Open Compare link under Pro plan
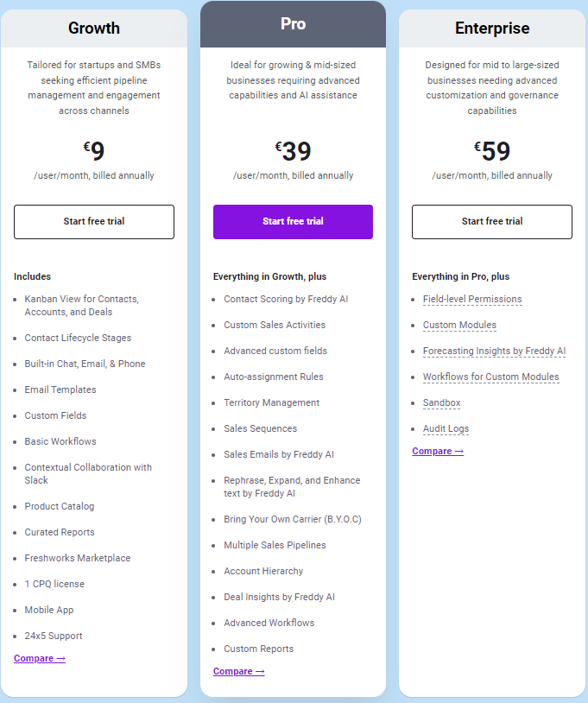Viewport: 588px width, 703px height. click(x=239, y=672)
